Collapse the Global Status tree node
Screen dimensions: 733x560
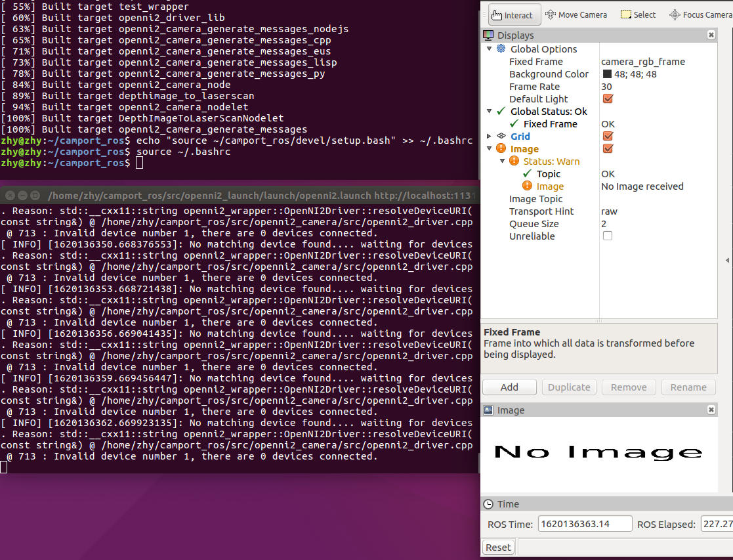pyautogui.click(x=489, y=111)
